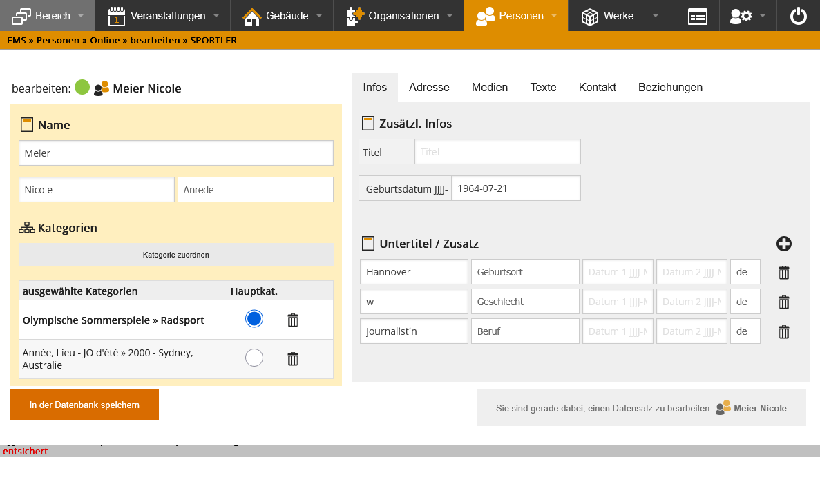
Task: Save with in der Datenbank speichern
Action: click(84, 405)
